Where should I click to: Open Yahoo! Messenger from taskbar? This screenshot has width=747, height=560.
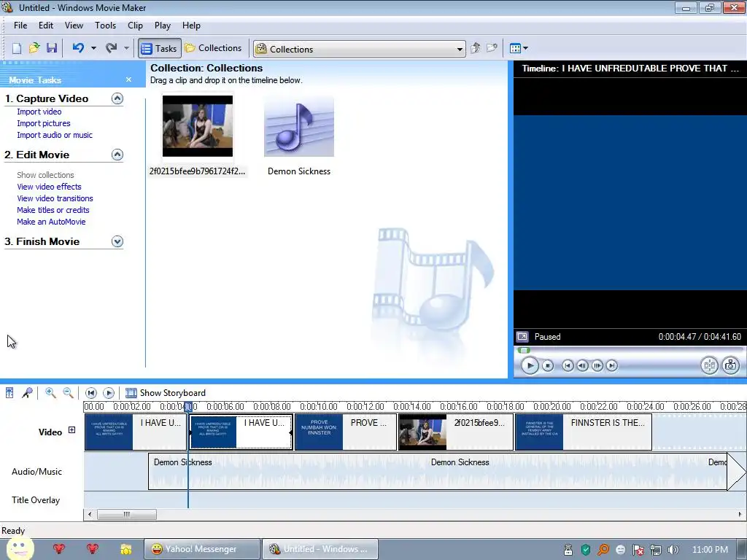[202, 549]
